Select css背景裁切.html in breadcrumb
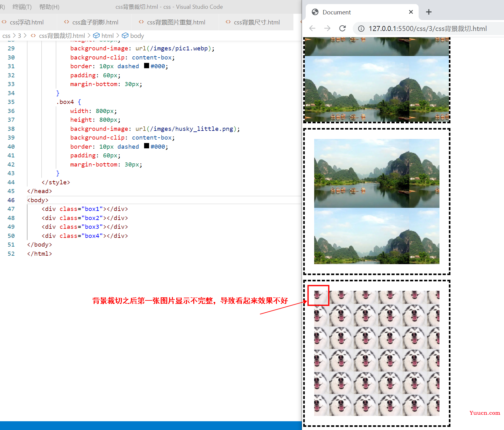Screen dimensions: 504x430 [x=62, y=36]
